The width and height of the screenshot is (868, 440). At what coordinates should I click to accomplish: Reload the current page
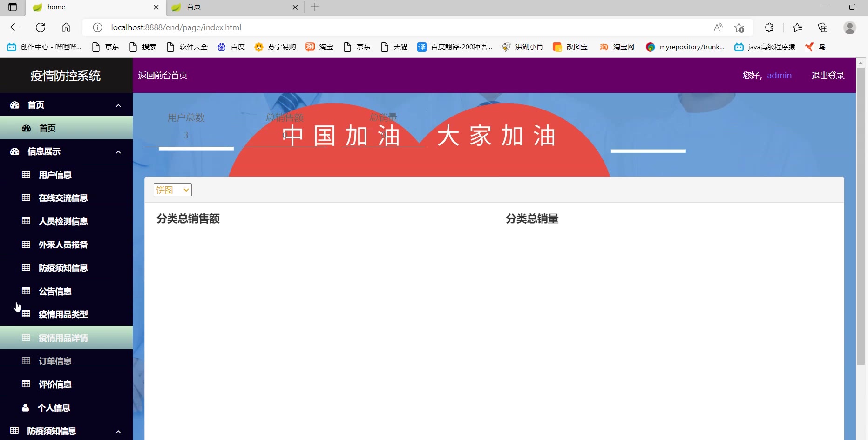[x=41, y=27]
